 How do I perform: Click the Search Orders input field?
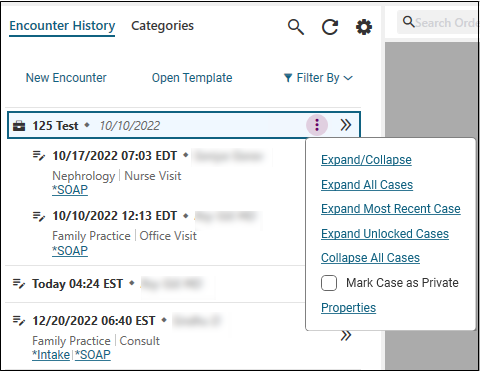[438, 23]
